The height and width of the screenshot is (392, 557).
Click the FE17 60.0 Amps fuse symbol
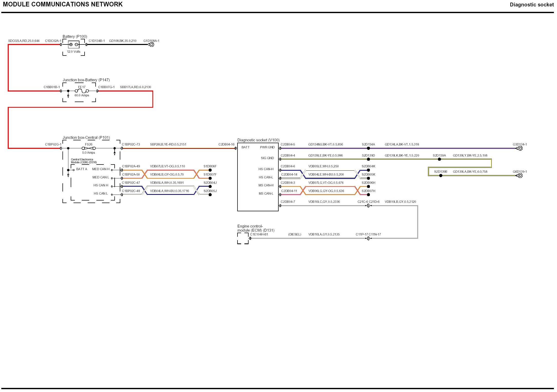click(82, 91)
